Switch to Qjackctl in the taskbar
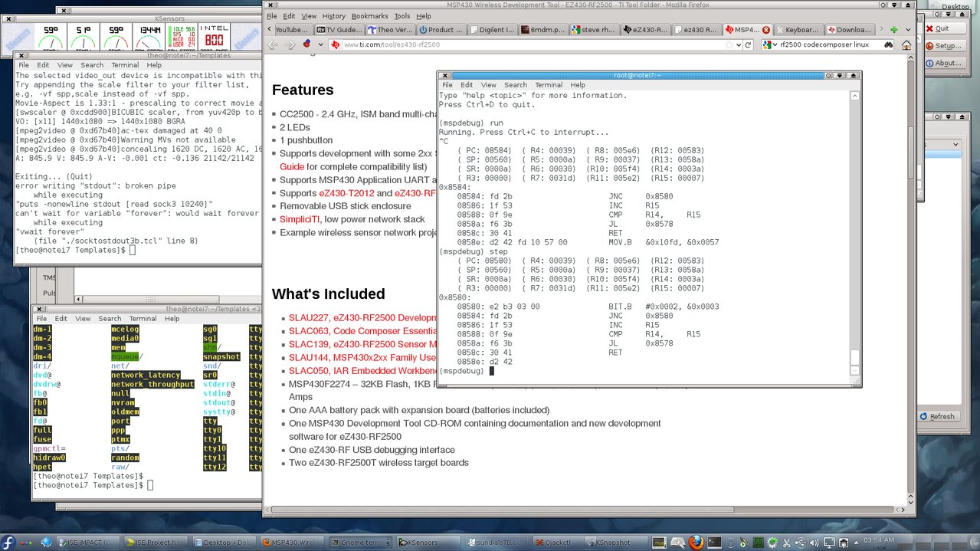 click(559, 543)
